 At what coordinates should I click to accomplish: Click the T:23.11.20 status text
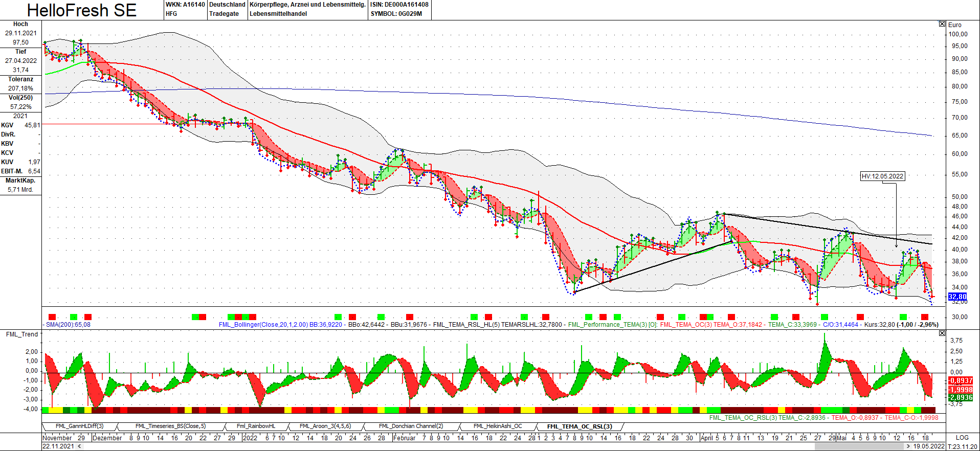[962, 446]
